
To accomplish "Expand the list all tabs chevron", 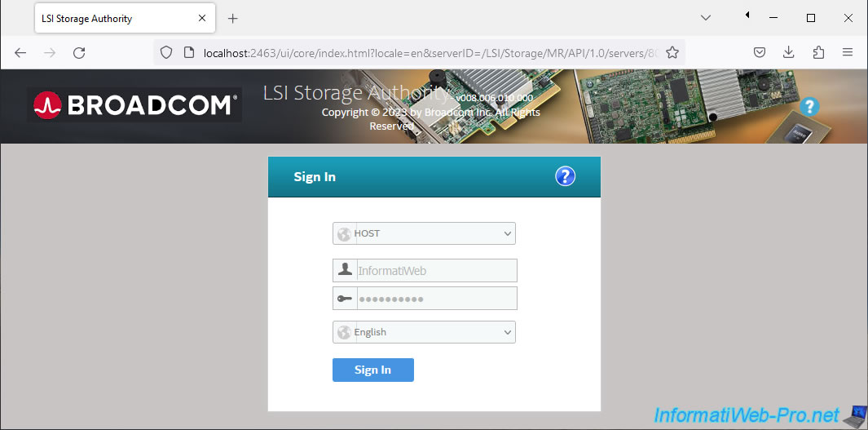I will pos(706,18).
